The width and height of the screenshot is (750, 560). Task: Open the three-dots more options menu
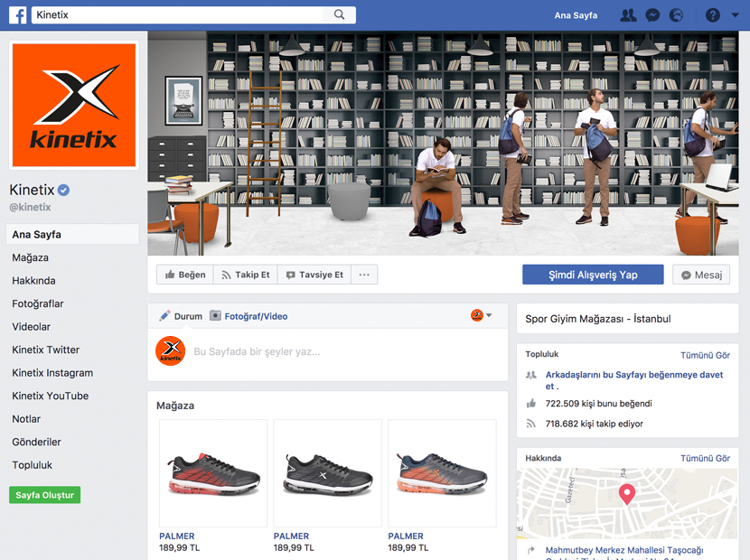[x=364, y=275]
